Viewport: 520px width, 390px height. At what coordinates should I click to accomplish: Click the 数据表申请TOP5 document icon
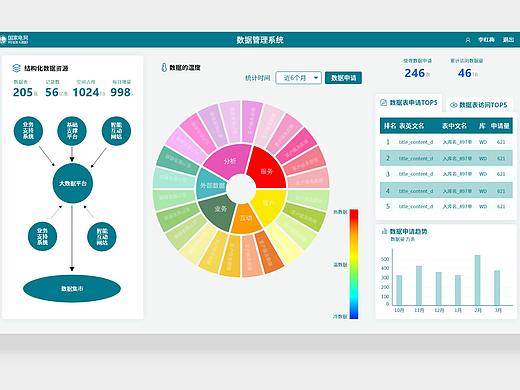[383, 102]
